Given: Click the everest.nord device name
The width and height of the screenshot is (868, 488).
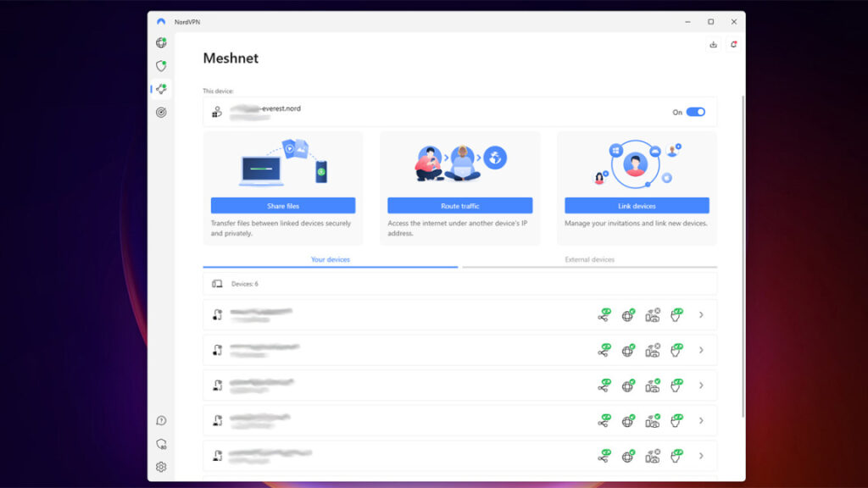Looking at the screenshot, I should [265, 108].
